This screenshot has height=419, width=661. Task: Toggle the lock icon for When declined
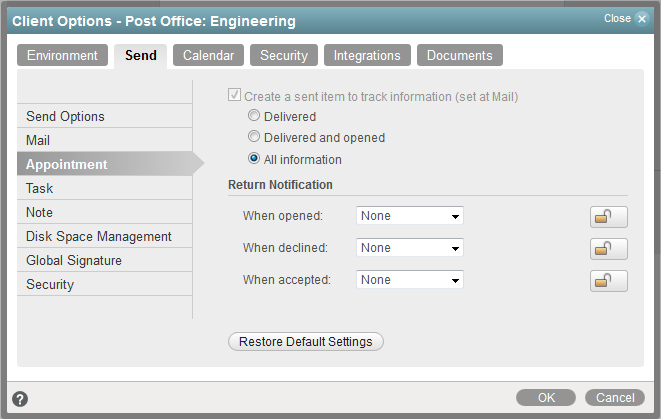[x=608, y=248]
